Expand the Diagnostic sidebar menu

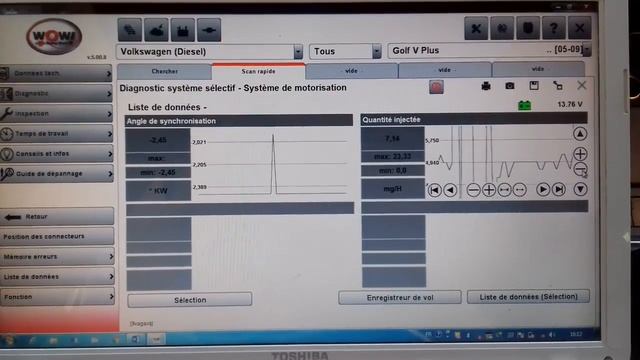click(x=56, y=93)
